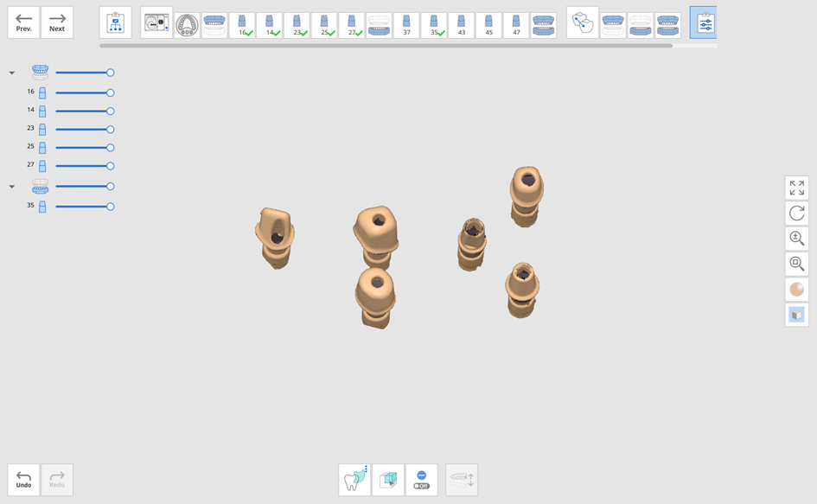Click the abutment scan model below tooth 14 area
817x504 pixels.
point(376,298)
